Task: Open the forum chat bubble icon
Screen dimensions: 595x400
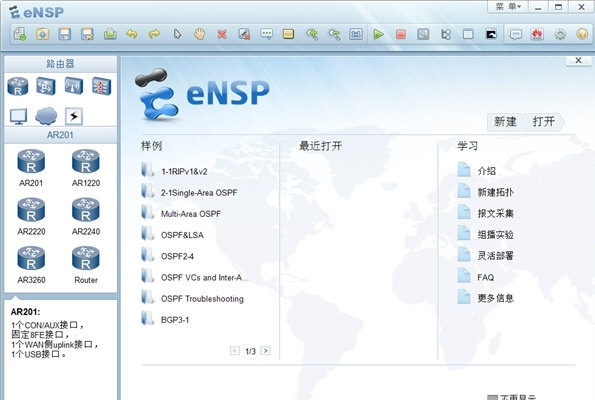Action: point(515,35)
